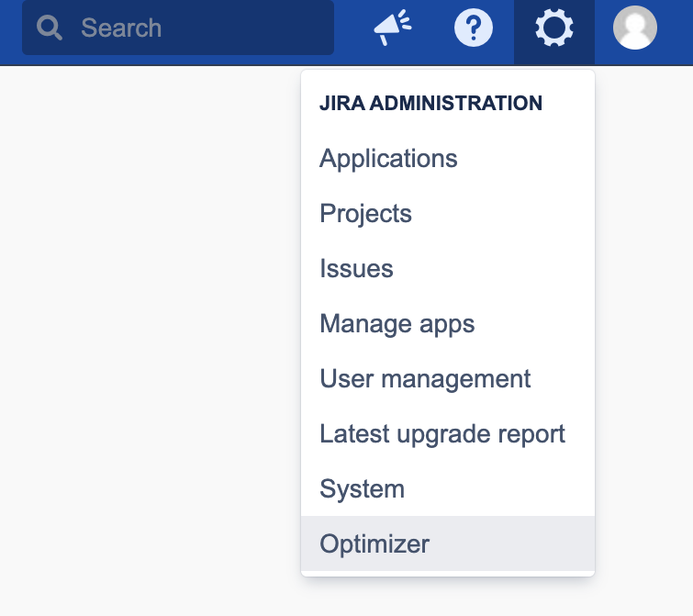
Task: Focus the Search input field
Action: pos(202,28)
